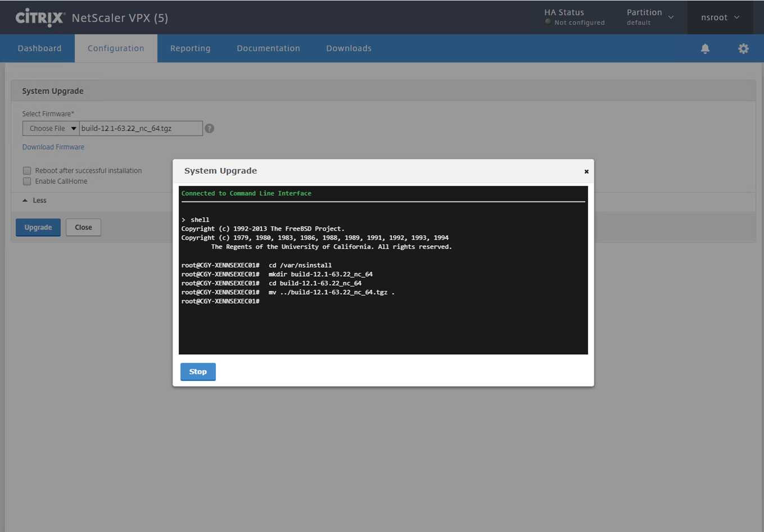Click the Regents of the University of California line
This screenshot has width=764, height=532.
click(x=332, y=247)
